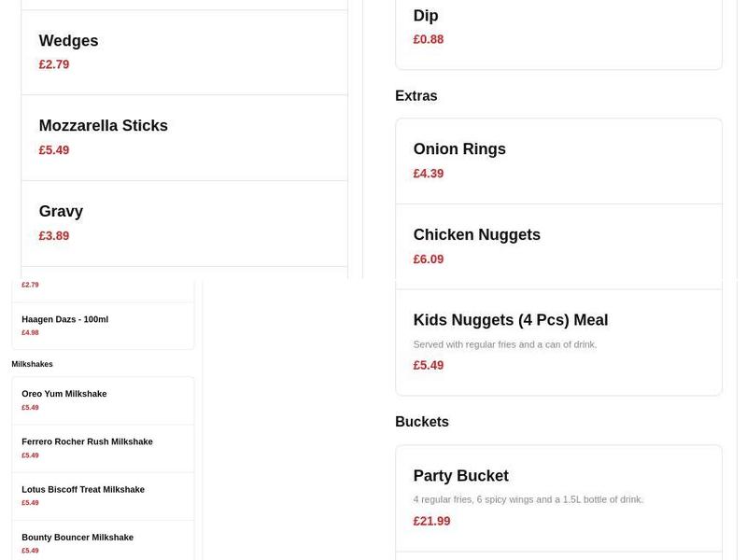Click the £21.99 Party Bucket price
The height and width of the screenshot is (560, 747).
point(431,520)
